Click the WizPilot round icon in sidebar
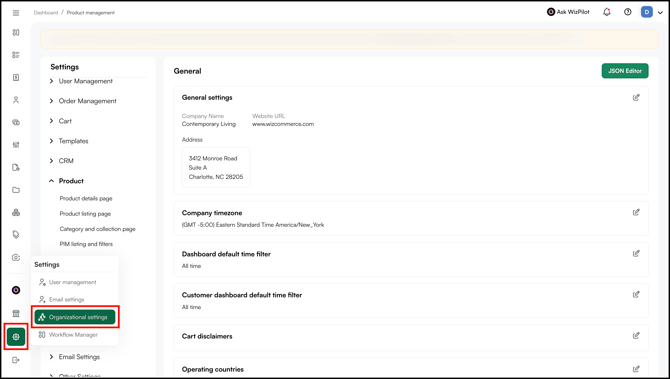Screen dimensions: 670x379 (16, 291)
